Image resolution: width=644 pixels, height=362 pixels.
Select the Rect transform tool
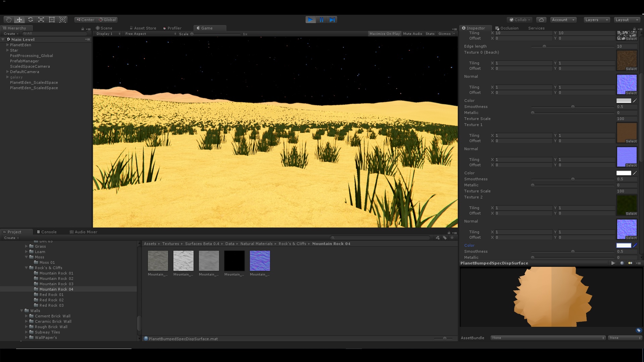point(52,19)
